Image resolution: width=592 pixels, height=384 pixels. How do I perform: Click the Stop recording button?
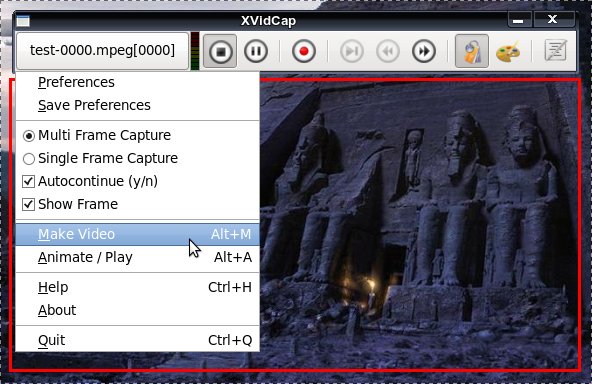pos(220,51)
